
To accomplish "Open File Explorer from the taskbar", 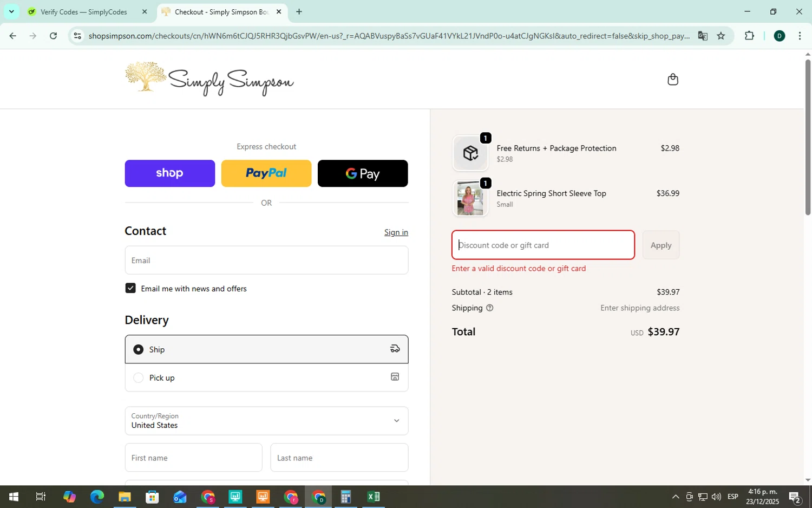I will coord(125,497).
